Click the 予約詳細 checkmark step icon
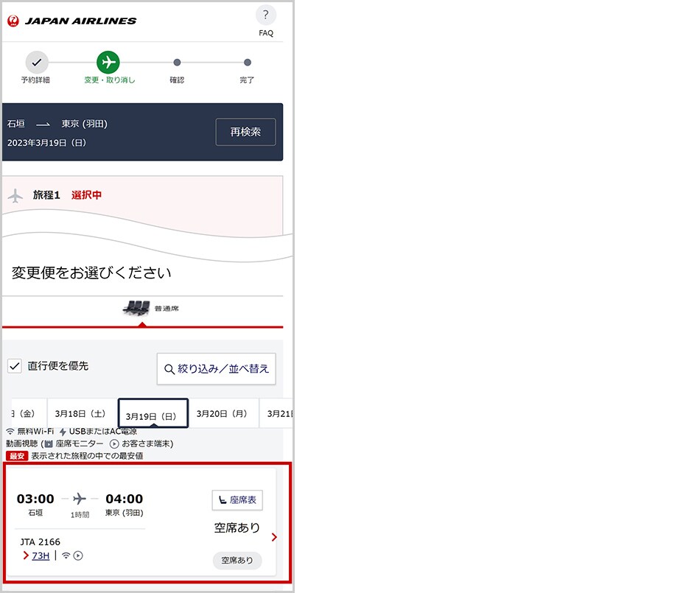The height and width of the screenshot is (593, 700). click(36, 63)
